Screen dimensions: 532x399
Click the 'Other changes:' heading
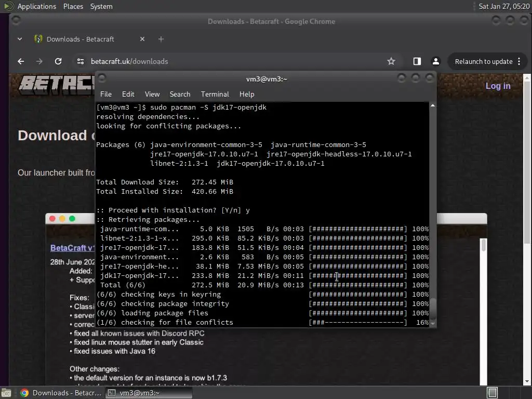pos(95,369)
